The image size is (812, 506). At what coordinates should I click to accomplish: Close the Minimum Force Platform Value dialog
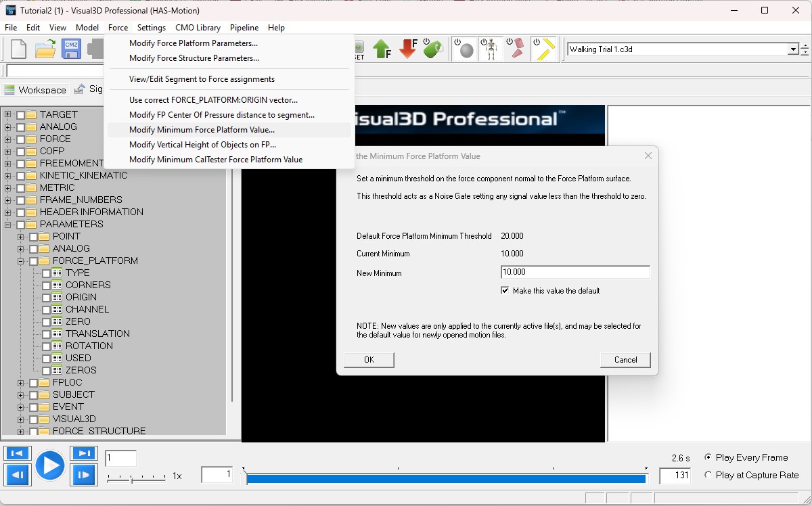648,156
